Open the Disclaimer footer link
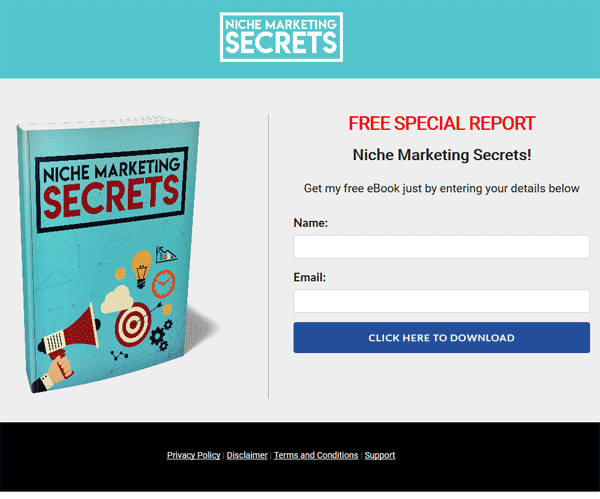The height and width of the screenshot is (499, 600). (x=247, y=455)
